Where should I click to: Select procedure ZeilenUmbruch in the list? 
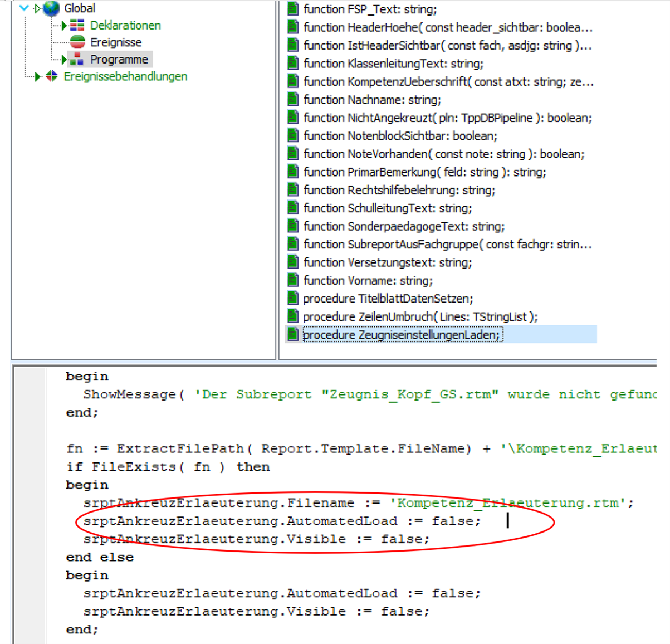pyautogui.click(x=420, y=316)
